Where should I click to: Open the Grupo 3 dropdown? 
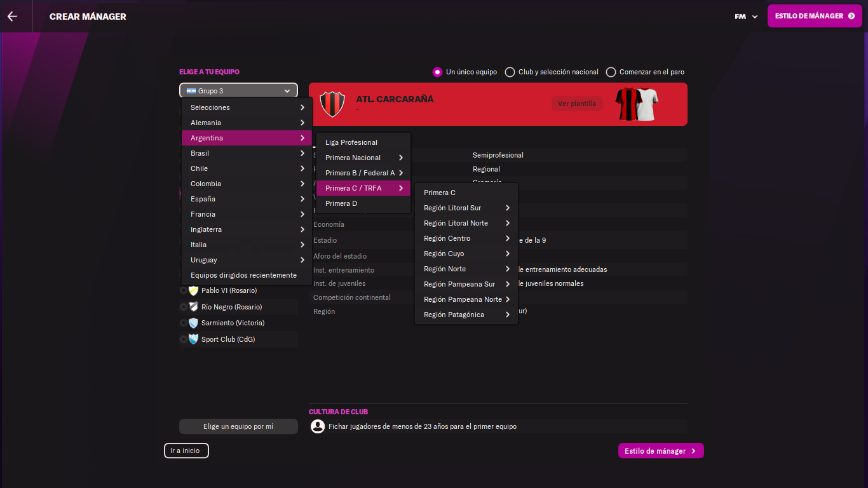[238, 91]
